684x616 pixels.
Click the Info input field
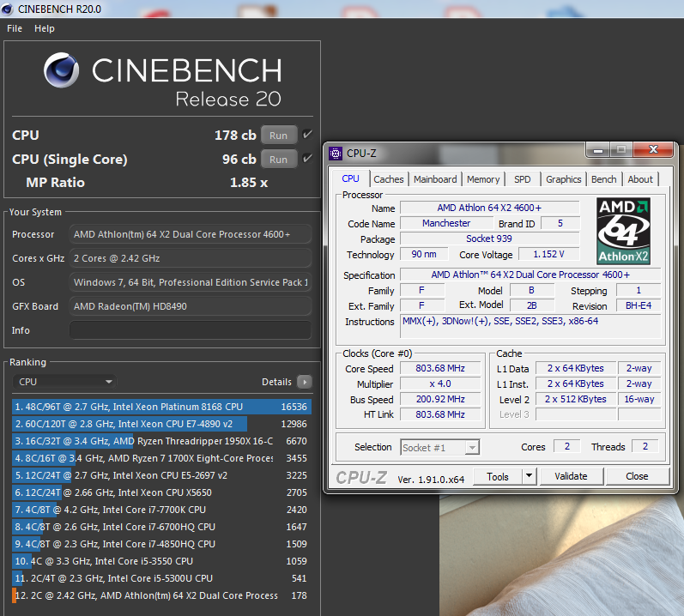click(x=191, y=330)
